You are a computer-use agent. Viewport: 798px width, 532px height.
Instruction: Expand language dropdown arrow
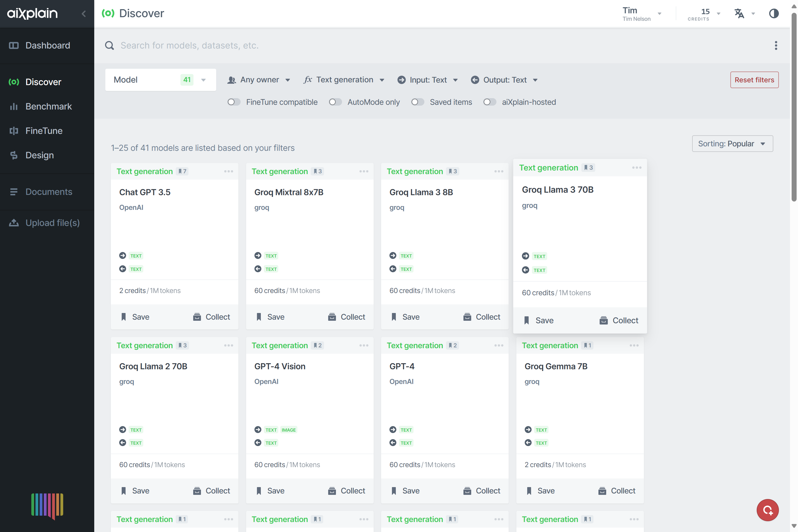[753, 14]
